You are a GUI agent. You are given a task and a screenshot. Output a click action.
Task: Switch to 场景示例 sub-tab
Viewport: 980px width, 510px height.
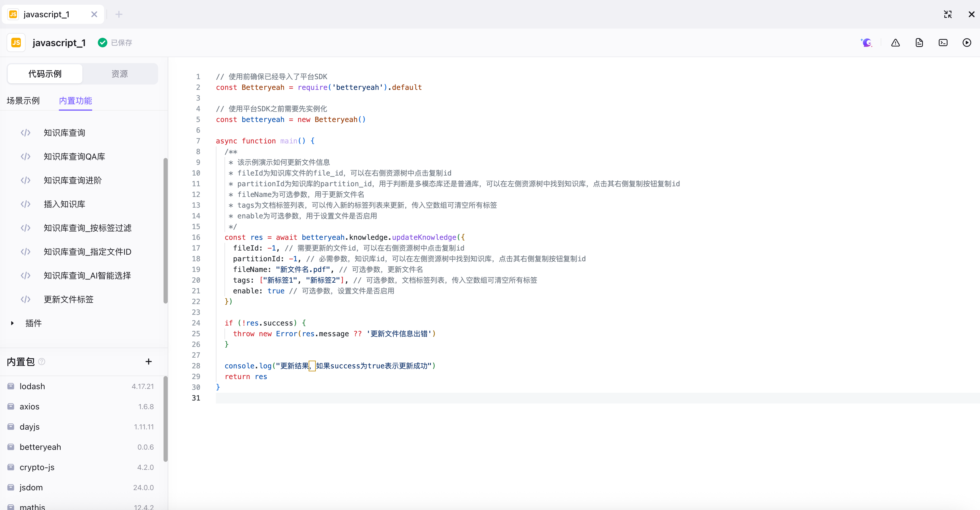pyautogui.click(x=23, y=101)
